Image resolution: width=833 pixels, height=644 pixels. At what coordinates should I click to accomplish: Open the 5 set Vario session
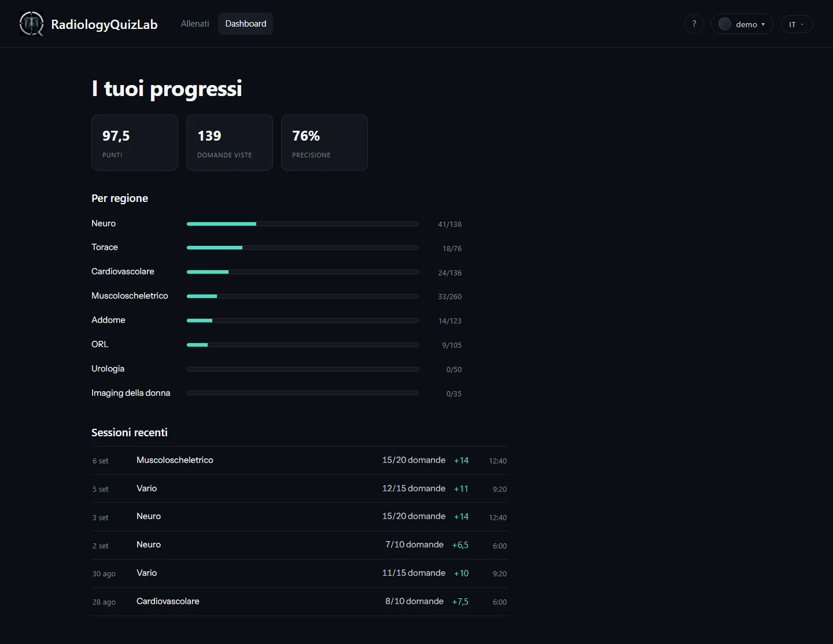tap(300, 489)
